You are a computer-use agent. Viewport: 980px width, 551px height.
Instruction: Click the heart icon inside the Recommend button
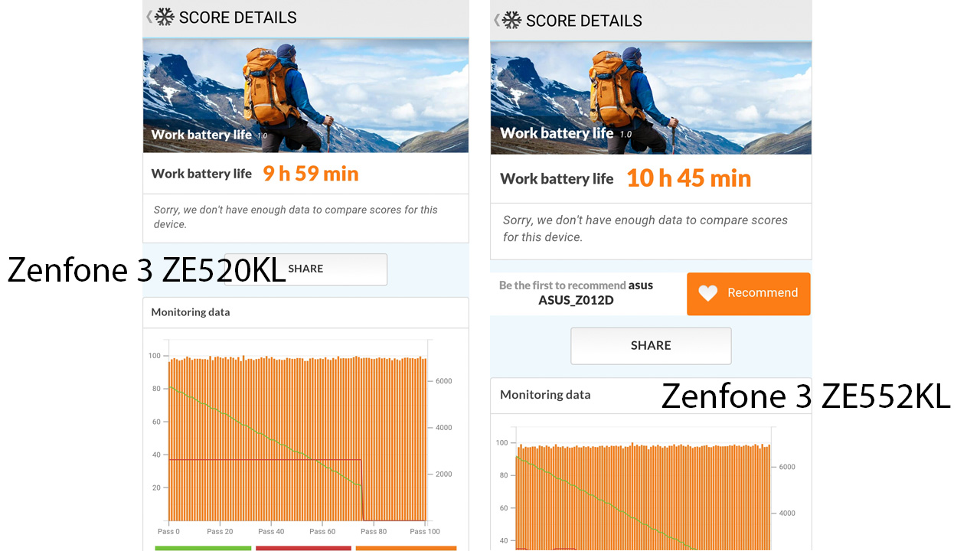707,293
